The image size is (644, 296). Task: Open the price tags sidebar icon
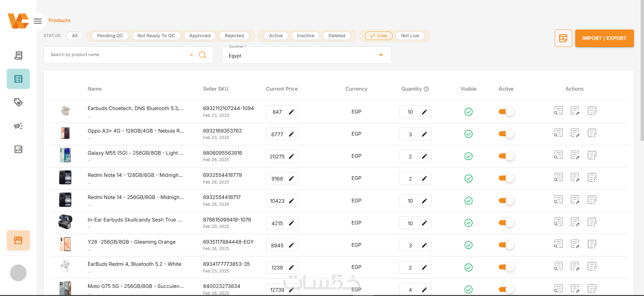(x=18, y=102)
